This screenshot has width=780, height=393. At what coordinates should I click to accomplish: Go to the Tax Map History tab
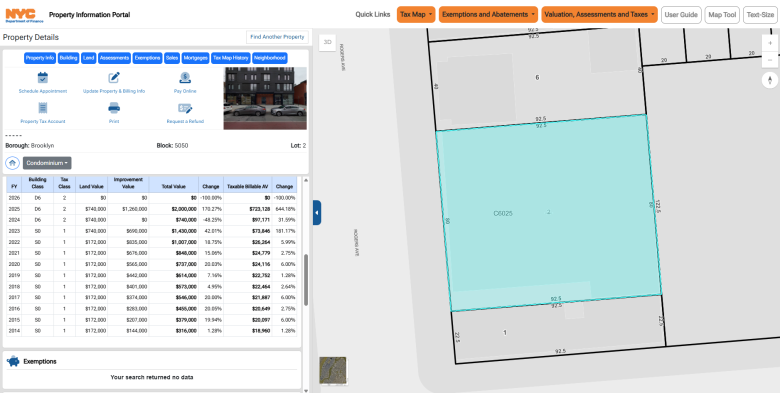click(231, 58)
